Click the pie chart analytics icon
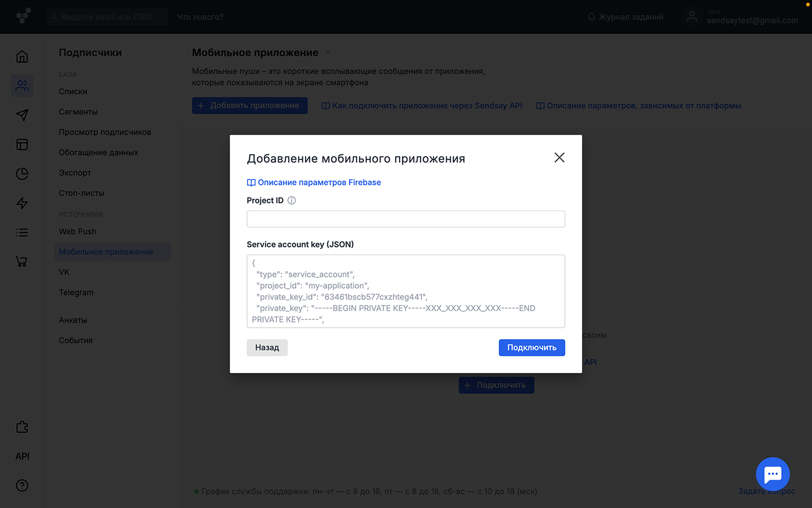 [x=22, y=173]
